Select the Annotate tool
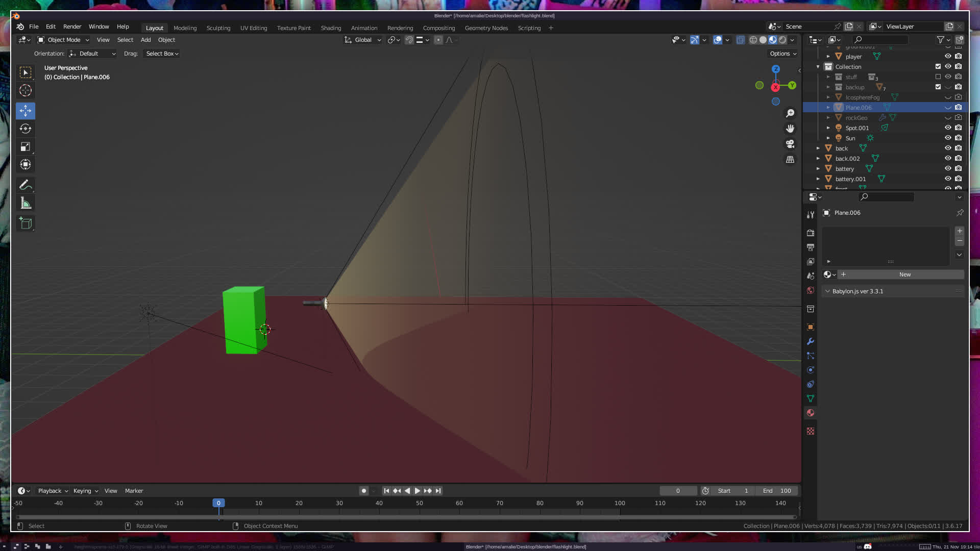Image resolution: width=980 pixels, height=551 pixels. 26,185
